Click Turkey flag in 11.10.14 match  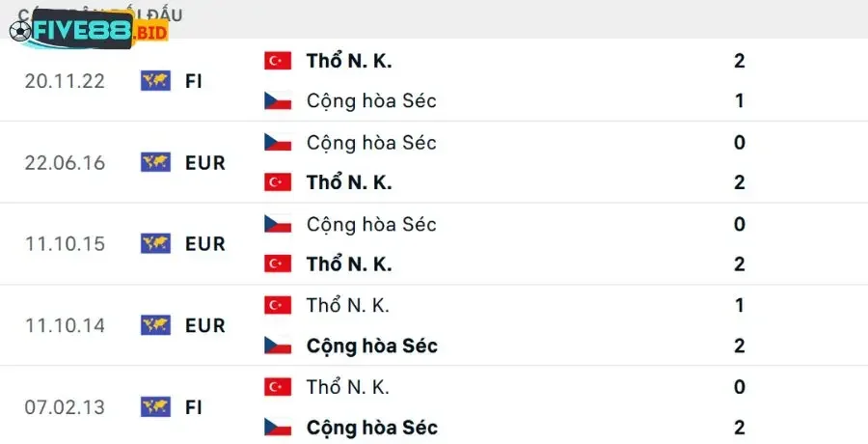coord(278,305)
